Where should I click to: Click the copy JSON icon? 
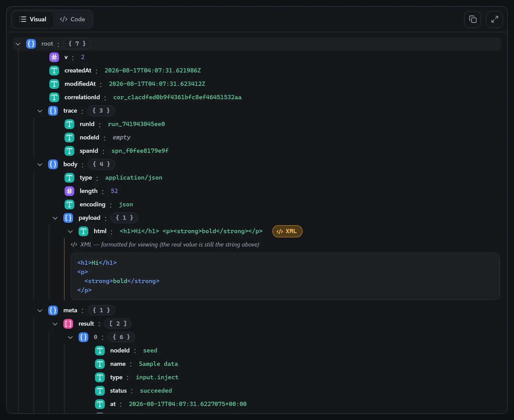473,19
